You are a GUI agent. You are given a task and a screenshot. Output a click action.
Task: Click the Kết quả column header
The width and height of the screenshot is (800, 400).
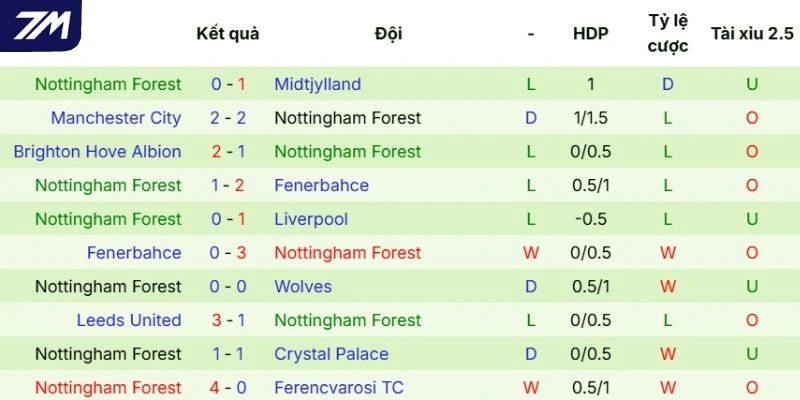(228, 33)
